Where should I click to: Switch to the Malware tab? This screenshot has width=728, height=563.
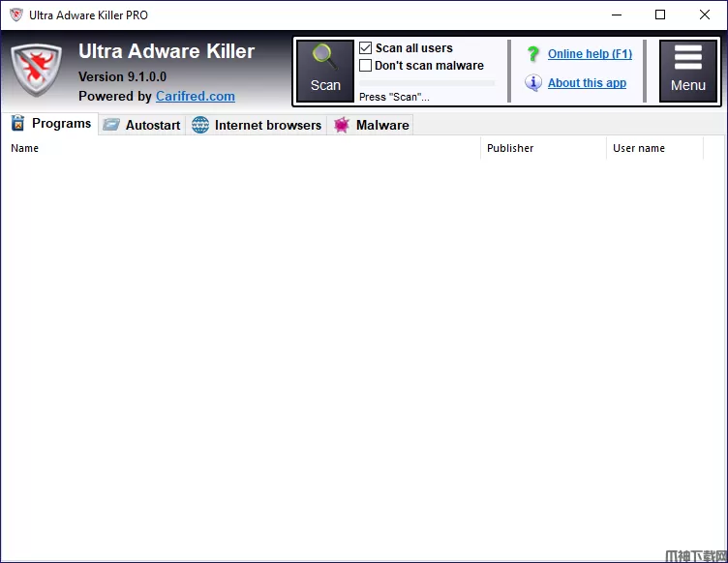(x=371, y=125)
